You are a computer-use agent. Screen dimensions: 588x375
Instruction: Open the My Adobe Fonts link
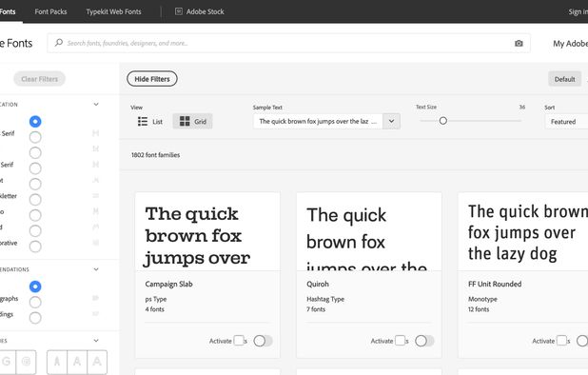[570, 44]
